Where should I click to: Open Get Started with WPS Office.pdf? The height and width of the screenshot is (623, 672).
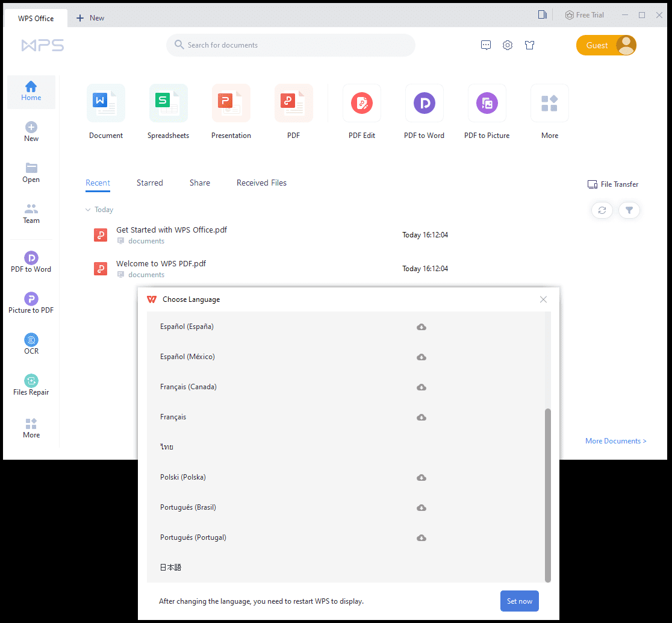pos(172,230)
